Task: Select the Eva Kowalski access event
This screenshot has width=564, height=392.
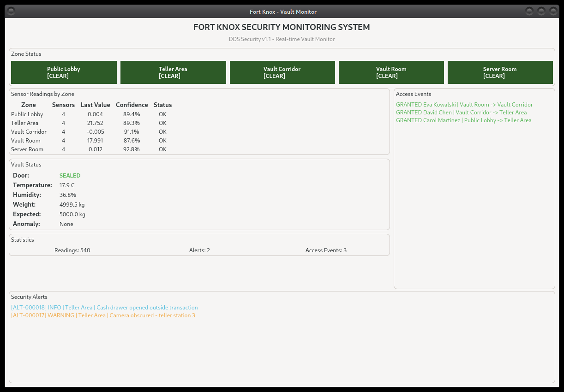Action: click(464, 105)
